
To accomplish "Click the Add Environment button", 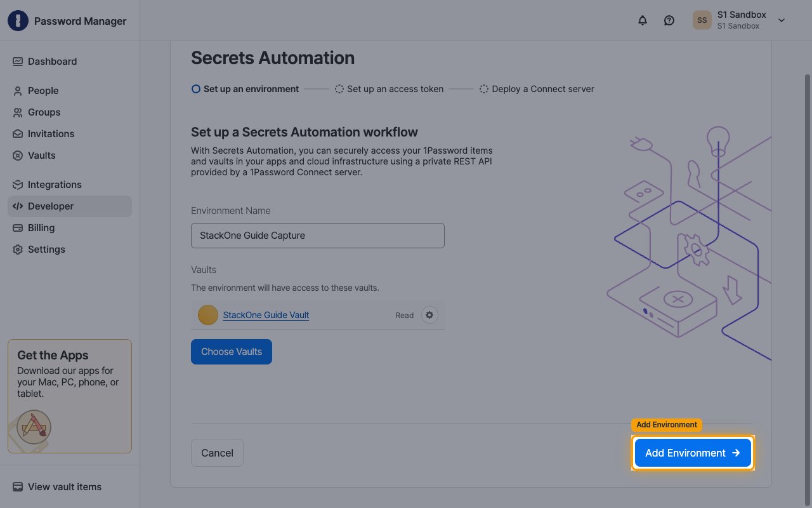I will point(693,453).
